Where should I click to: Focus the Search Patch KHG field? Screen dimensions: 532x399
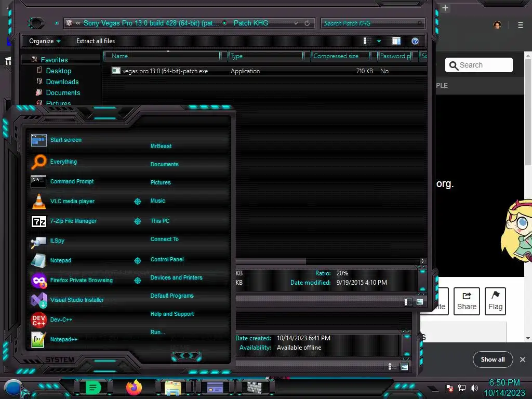point(373,23)
